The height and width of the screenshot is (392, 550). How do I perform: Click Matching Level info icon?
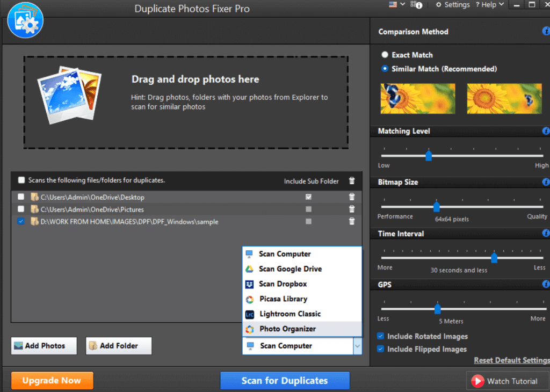(x=546, y=131)
